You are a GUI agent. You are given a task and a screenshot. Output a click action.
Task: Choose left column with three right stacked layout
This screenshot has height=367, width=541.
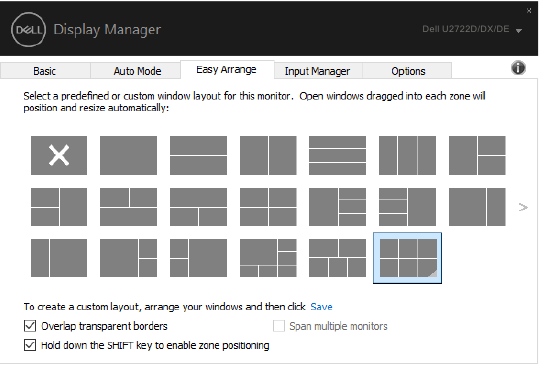337,207
